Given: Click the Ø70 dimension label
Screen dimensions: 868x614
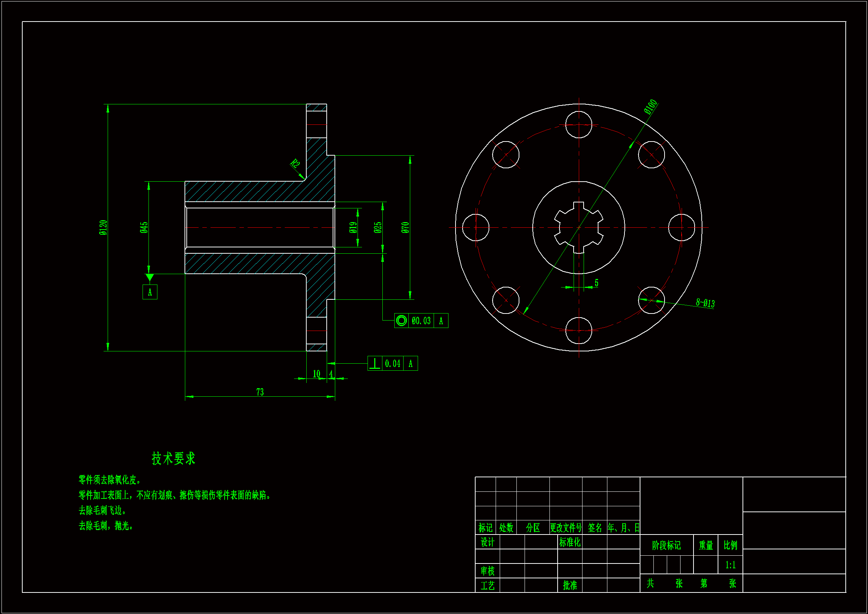Looking at the screenshot, I should point(405,227).
